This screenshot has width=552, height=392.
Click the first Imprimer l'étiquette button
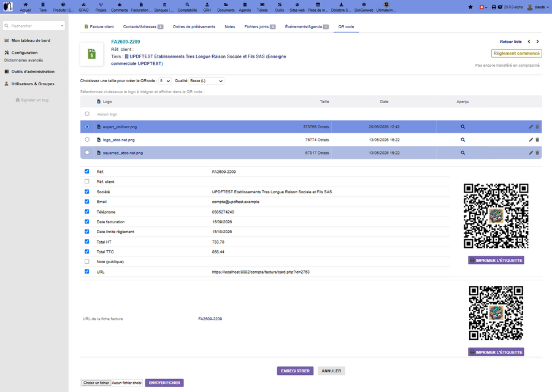click(496, 260)
